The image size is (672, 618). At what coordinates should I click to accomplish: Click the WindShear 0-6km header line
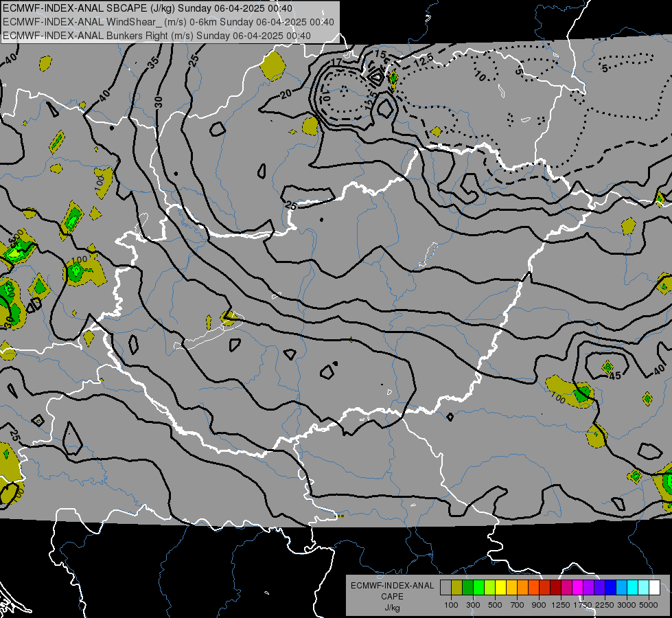click(168, 22)
